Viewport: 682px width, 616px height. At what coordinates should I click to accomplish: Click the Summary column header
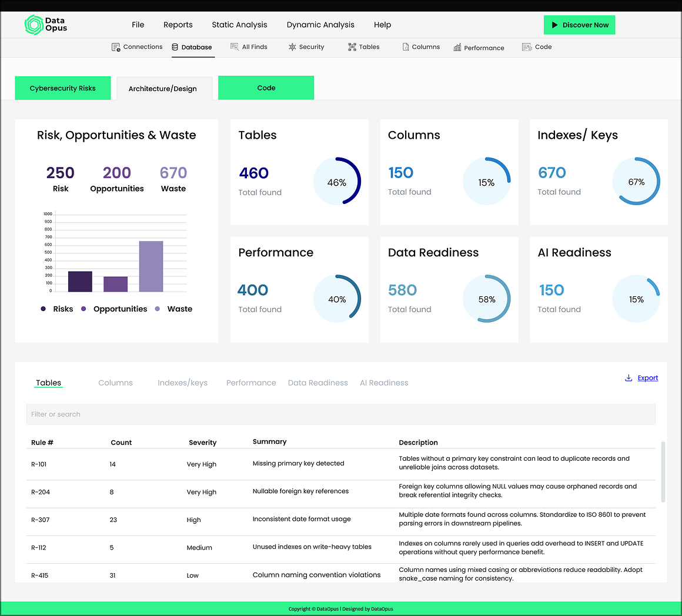coord(269,441)
